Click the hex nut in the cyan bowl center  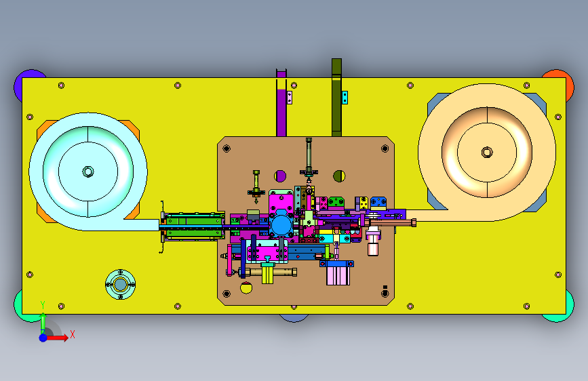(x=88, y=172)
